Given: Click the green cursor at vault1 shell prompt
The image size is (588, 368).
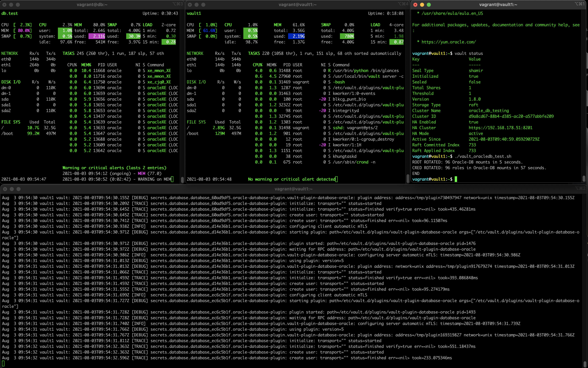Looking at the screenshot, I should [456, 179].
